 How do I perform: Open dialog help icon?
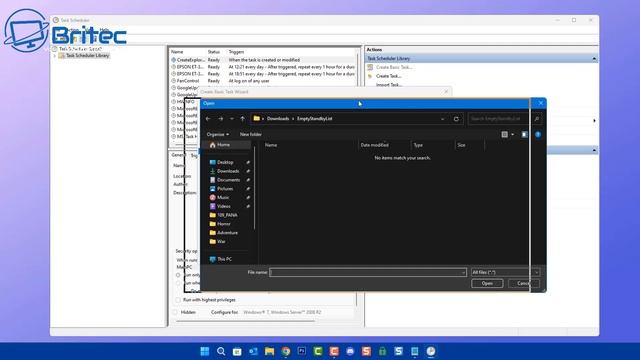[x=538, y=134]
